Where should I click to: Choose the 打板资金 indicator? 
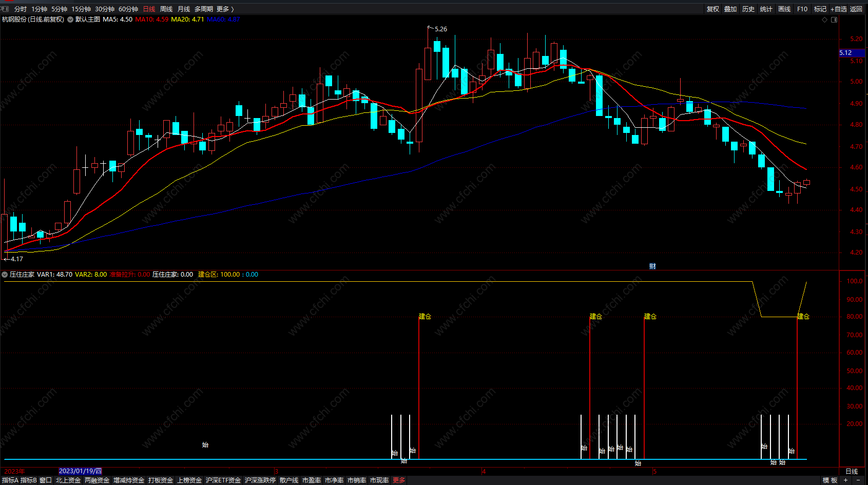161,480
